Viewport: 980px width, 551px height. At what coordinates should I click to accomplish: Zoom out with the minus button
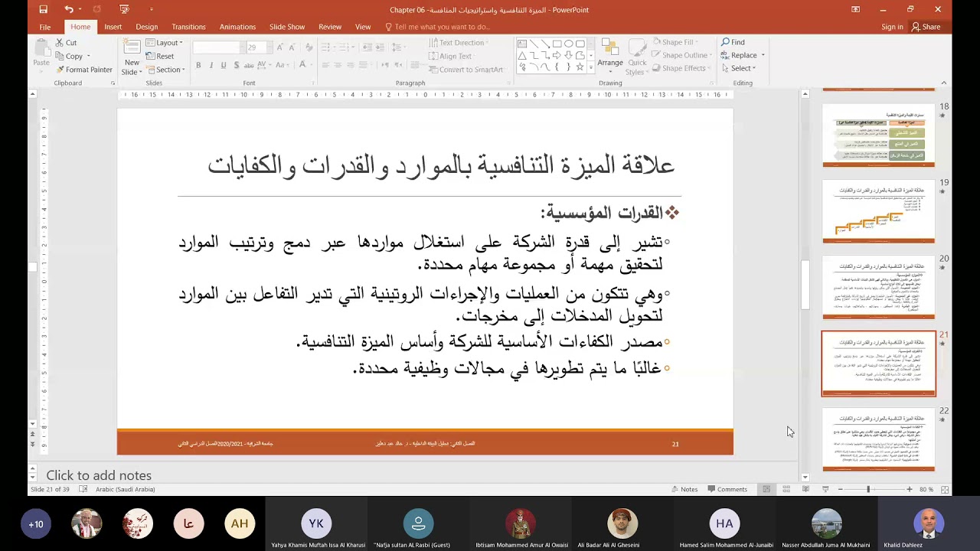click(840, 489)
